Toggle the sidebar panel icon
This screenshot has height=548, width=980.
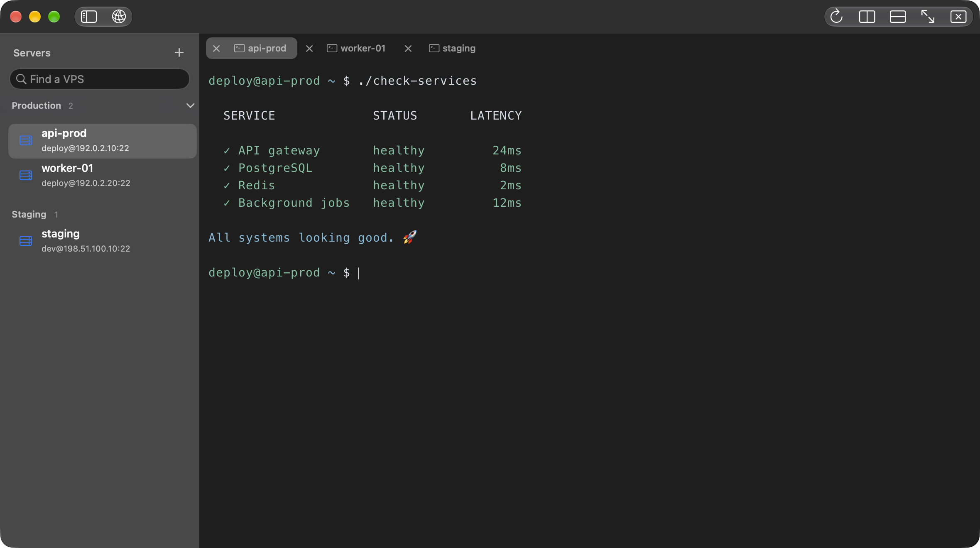[x=89, y=17]
